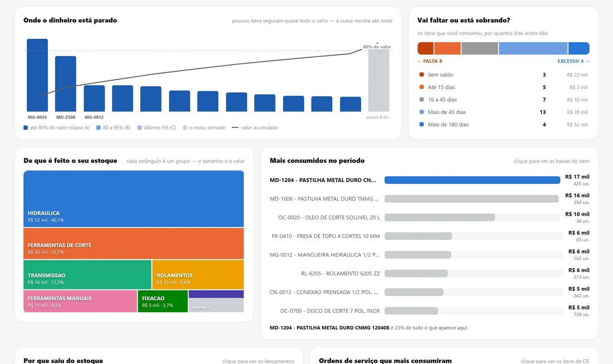Click the "últimos 5% (C)" legend entry
613x364 pixels.
157,128
